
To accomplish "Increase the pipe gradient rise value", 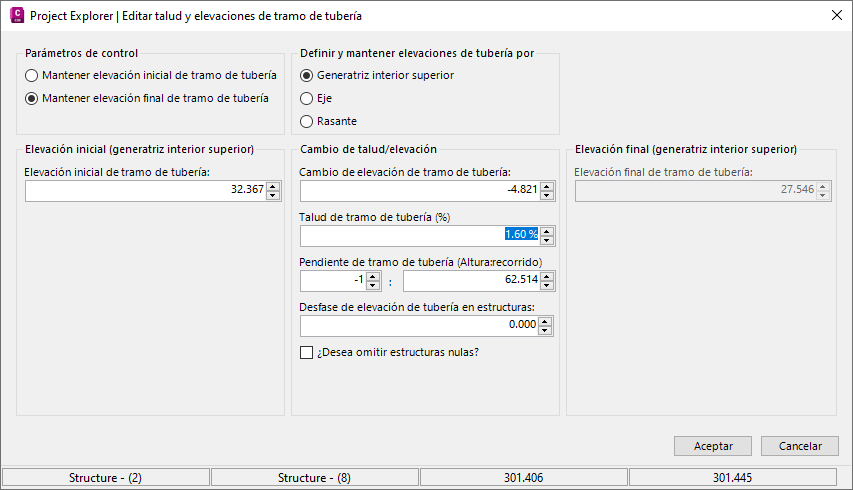I will (373, 277).
